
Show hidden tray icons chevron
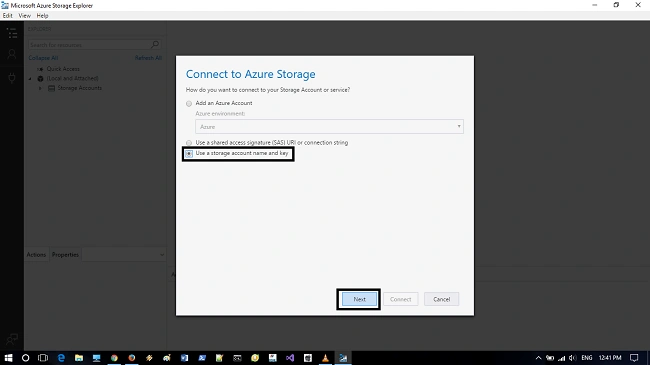538,358
